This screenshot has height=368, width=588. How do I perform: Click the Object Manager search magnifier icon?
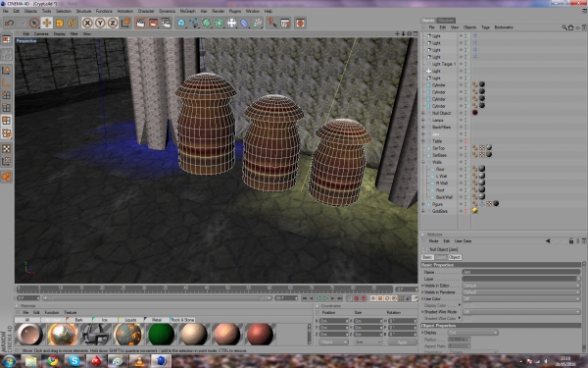[x=564, y=27]
